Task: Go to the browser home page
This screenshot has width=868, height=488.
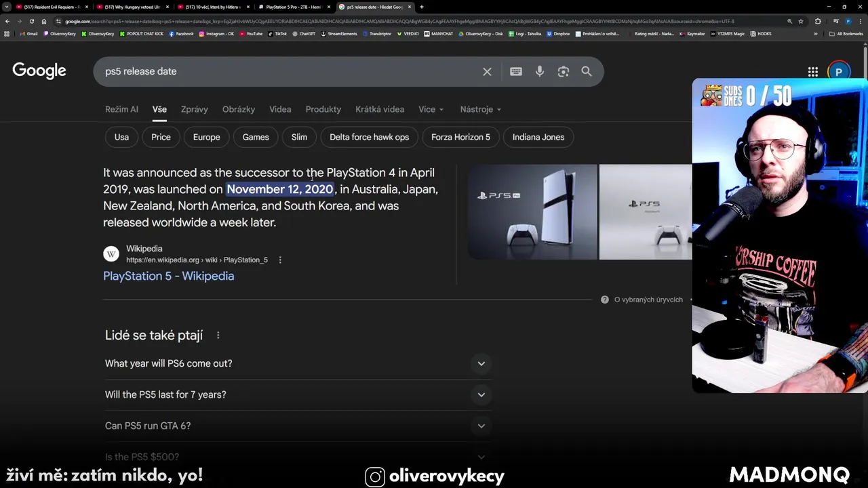Action: (x=44, y=21)
